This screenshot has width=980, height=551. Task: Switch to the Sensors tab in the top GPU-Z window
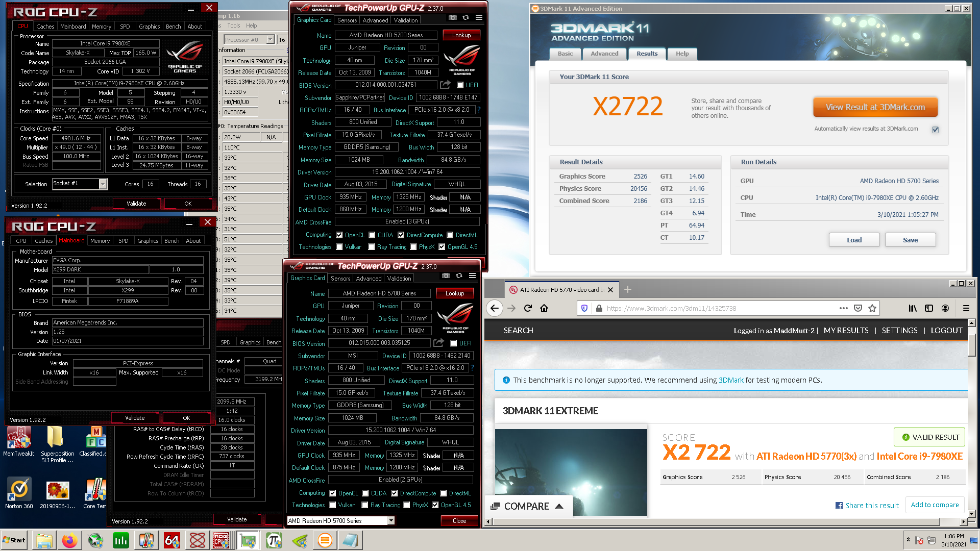click(x=347, y=20)
